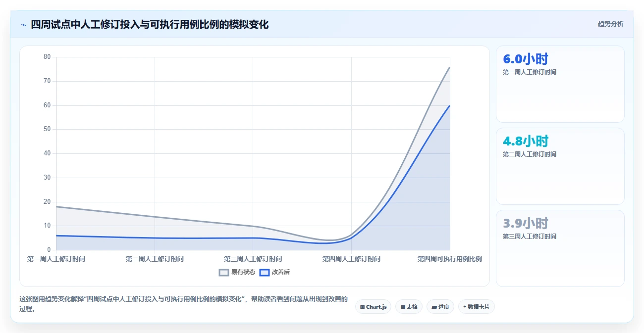Open the 趋势分析 tag in the header
The width and height of the screenshot is (644, 333).
click(610, 24)
